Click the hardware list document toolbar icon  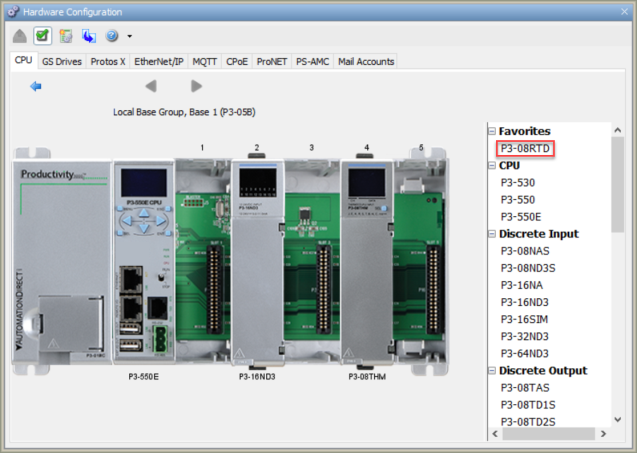point(65,35)
